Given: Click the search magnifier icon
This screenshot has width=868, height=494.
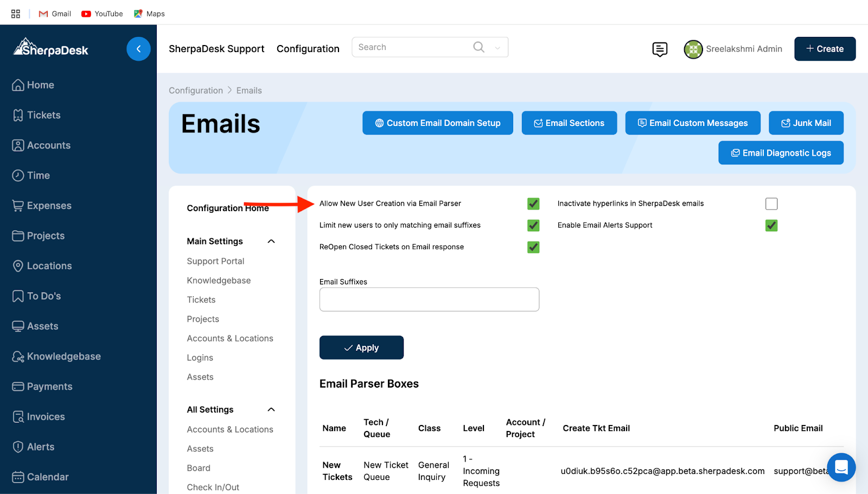Looking at the screenshot, I should point(478,47).
